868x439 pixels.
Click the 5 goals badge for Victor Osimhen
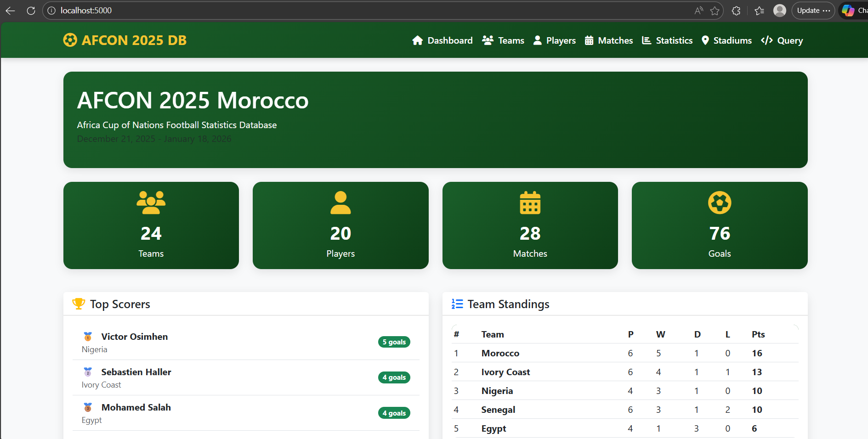[x=394, y=342]
